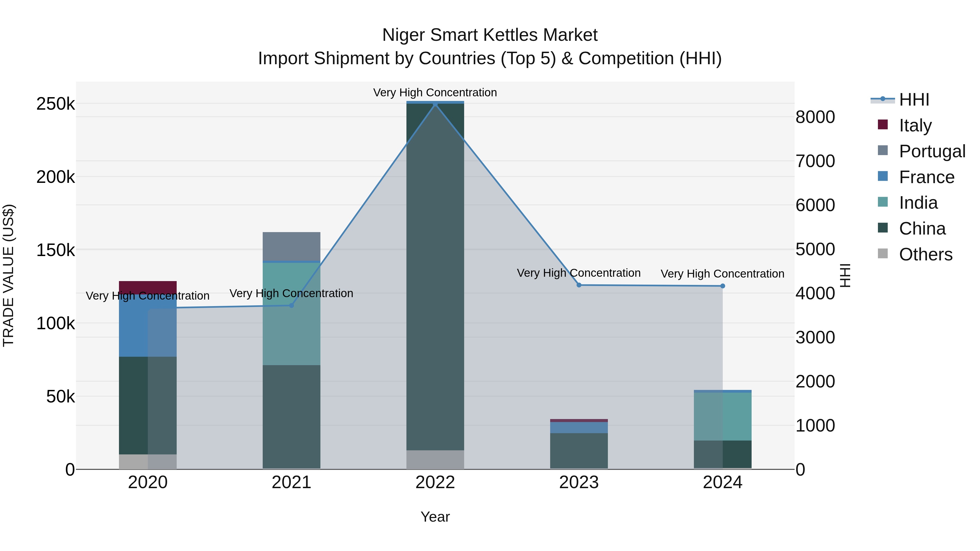The height and width of the screenshot is (551, 980).
Task: Toggle the Italy legend entry
Action: (905, 125)
